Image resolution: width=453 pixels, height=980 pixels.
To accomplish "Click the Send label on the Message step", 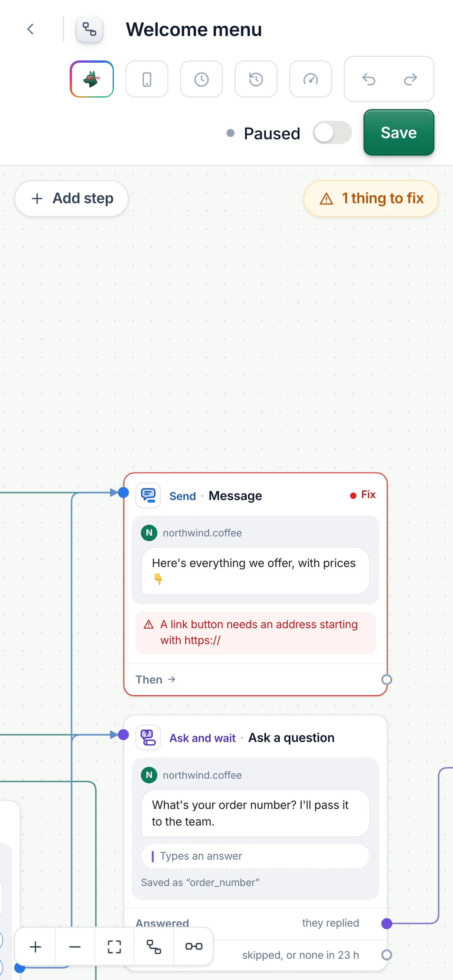I will pyautogui.click(x=183, y=496).
